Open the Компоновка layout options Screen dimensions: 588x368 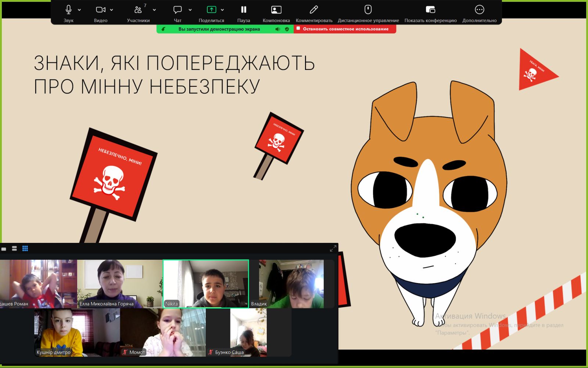click(x=276, y=10)
